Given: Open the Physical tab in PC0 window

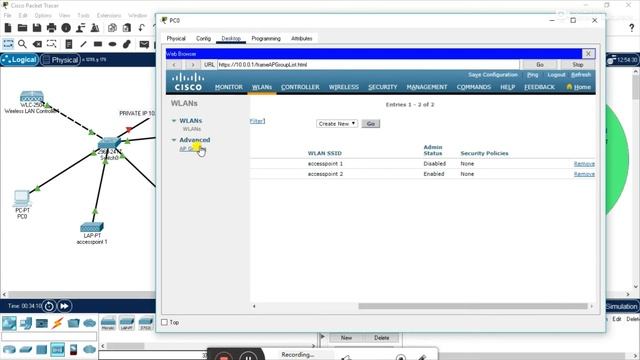Looking at the screenshot, I should (176, 38).
